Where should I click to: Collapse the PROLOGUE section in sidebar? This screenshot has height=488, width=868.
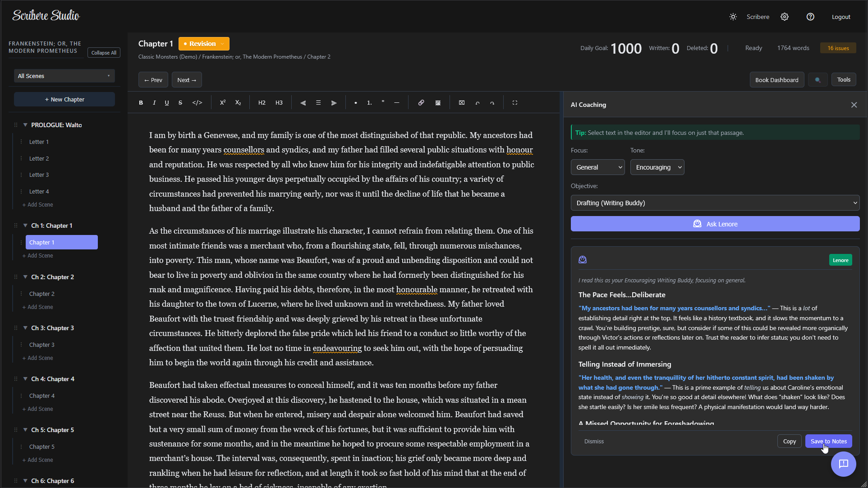pyautogui.click(x=25, y=125)
